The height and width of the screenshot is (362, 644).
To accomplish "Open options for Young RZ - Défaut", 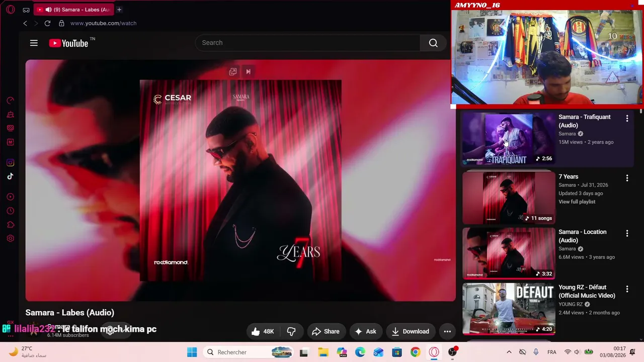I will [x=627, y=289].
